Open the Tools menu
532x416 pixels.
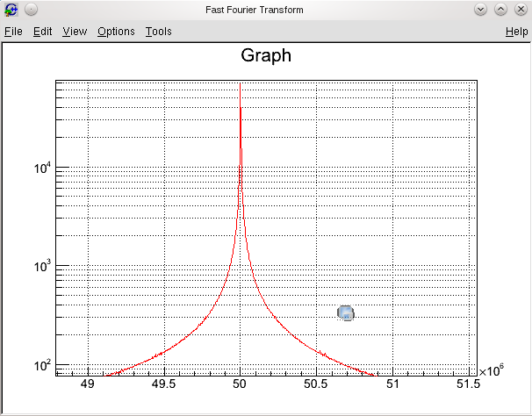pyautogui.click(x=158, y=32)
